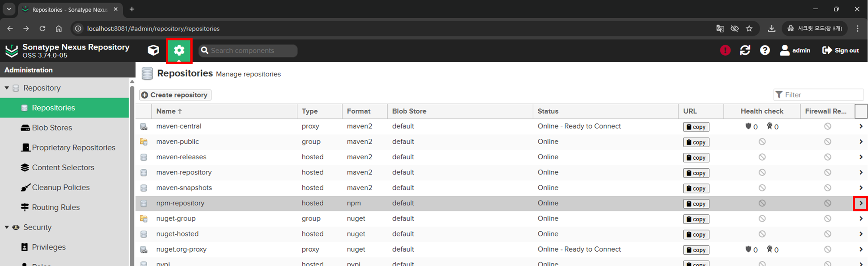This screenshot has height=266, width=868.
Task: Copy URL of maven-central
Action: [696, 127]
